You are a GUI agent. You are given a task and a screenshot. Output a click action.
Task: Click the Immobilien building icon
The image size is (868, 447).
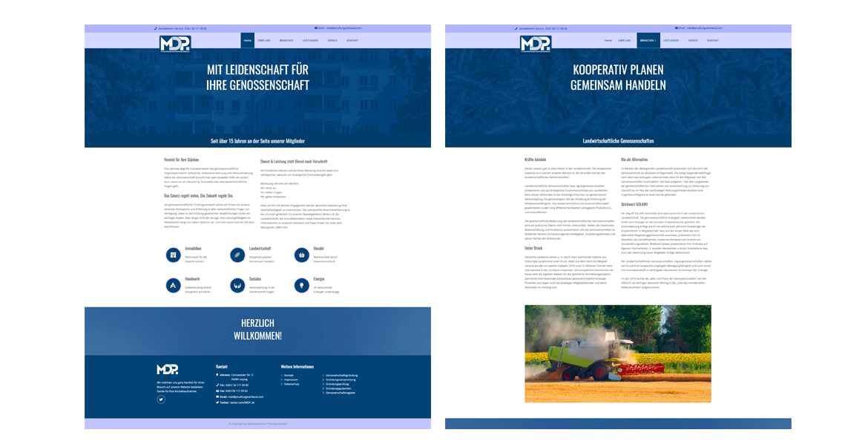174,255
